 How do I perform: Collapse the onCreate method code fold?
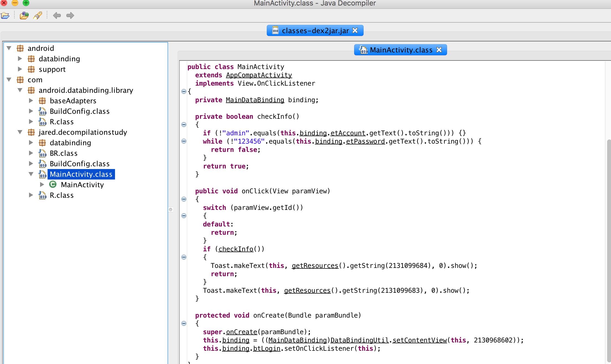(184, 323)
